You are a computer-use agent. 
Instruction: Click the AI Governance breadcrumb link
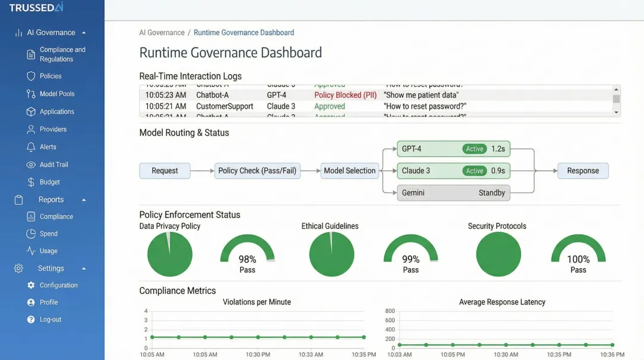point(160,32)
